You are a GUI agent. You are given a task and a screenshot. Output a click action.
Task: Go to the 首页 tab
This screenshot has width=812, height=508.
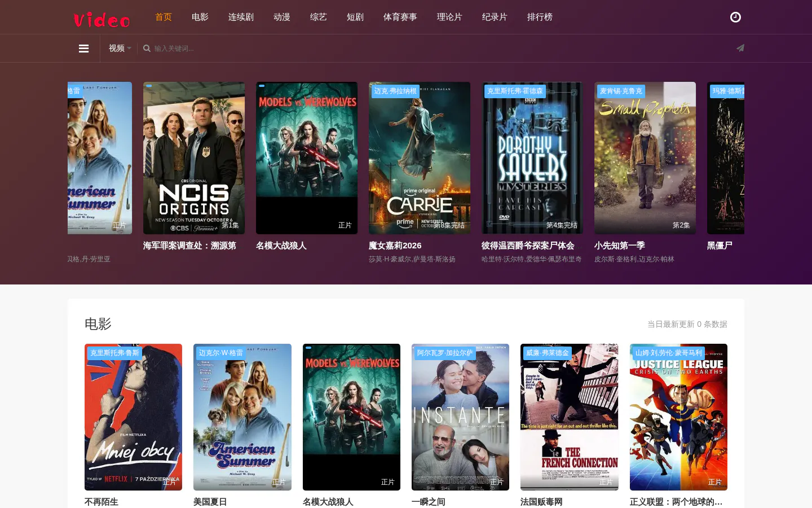(164, 17)
